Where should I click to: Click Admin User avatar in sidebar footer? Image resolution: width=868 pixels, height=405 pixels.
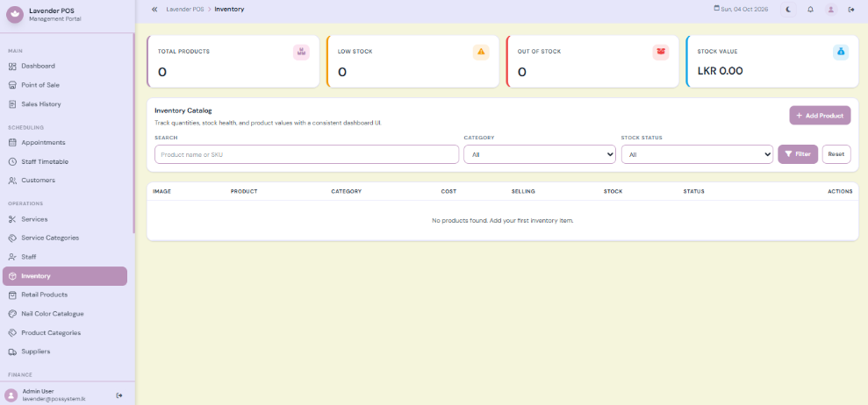tap(11, 395)
